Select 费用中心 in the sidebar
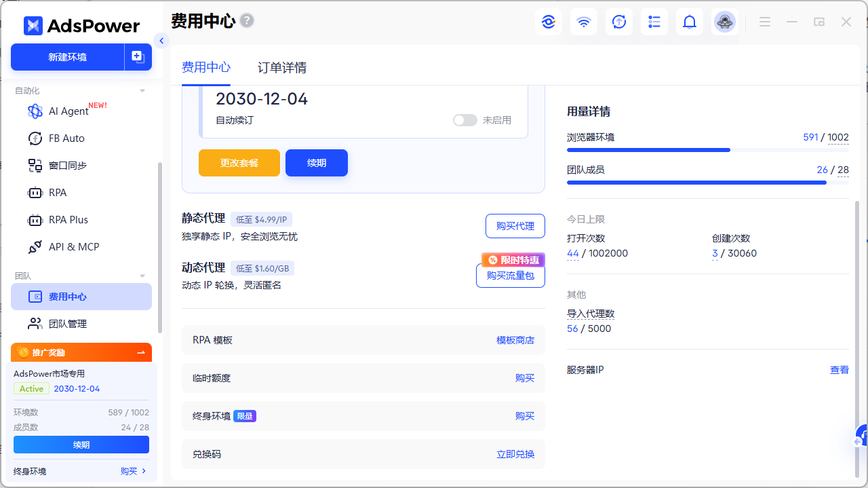868x488 pixels. [81, 297]
